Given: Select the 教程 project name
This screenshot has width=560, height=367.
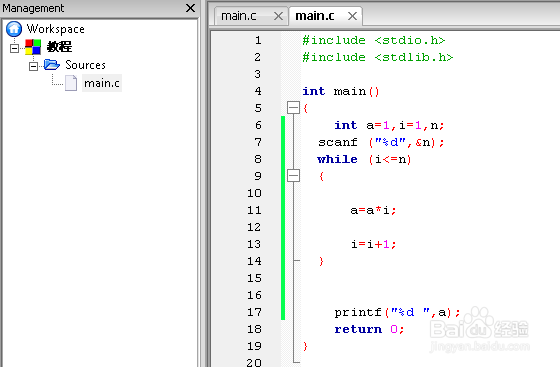Looking at the screenshot, I should [59, 47].
